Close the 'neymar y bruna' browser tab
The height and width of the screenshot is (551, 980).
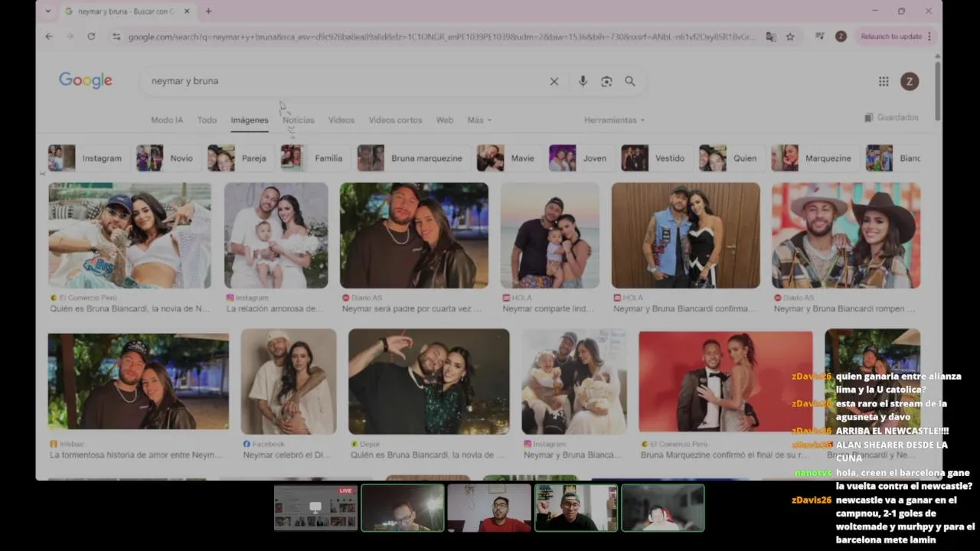pyautogui.click(x=187, y=11)
